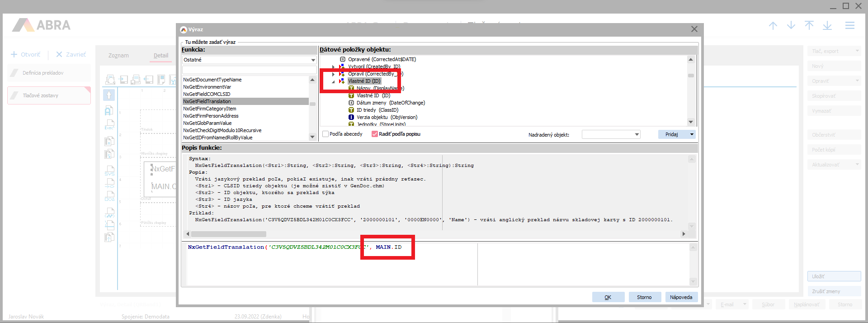
Task: Switch to the Detail tab
Action: (x=160, y=56)
